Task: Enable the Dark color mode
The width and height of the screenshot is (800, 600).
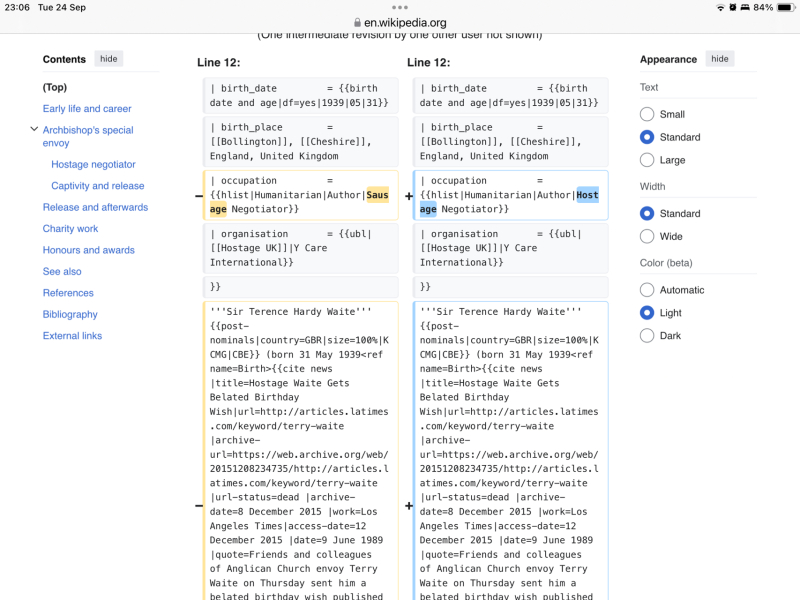Action: pyautogui.click(x=647, y=336)
